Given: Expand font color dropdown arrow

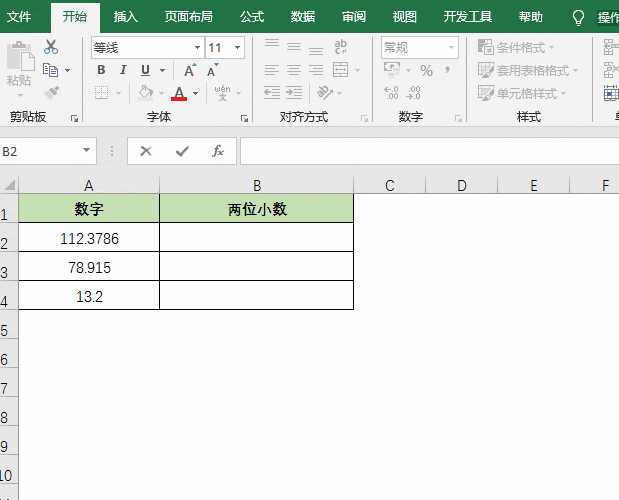Looking at the screenshot, I should 195,94.
